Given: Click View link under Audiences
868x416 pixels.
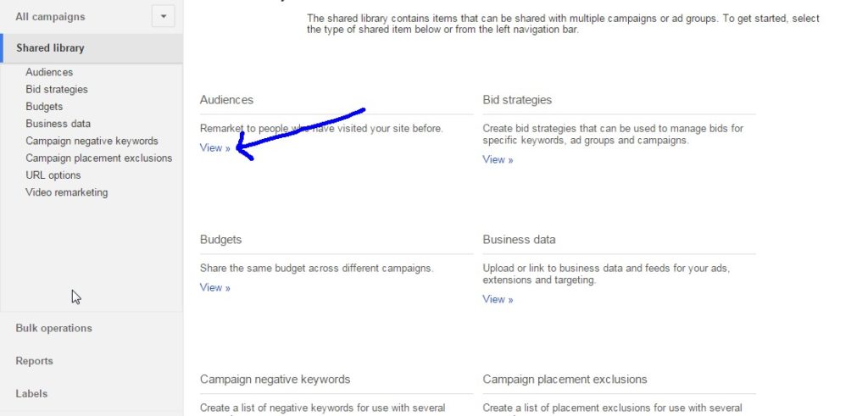Looking at the screenshot, I should point(214,147).
